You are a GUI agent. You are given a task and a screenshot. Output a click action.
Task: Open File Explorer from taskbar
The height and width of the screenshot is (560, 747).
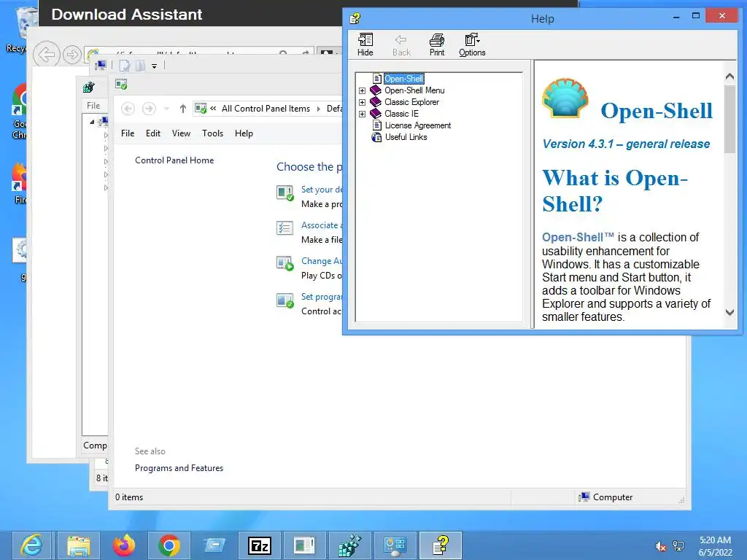78,545
